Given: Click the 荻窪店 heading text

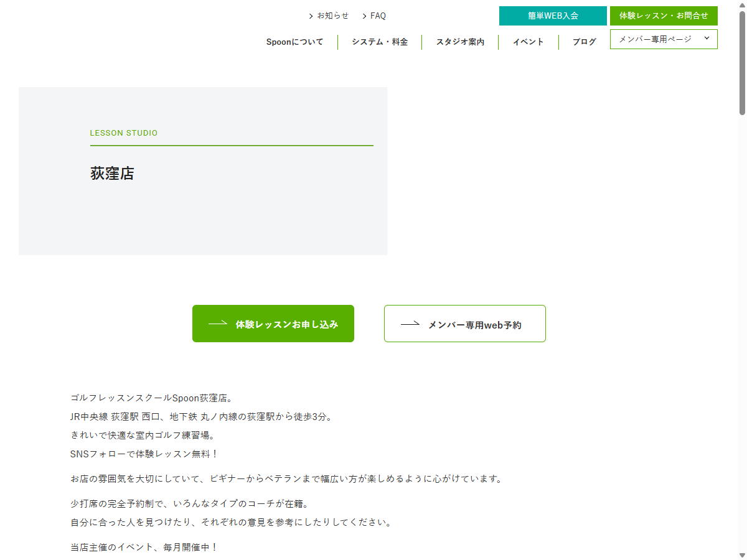Looking at the screenshot, I should (x=112, y=174).
